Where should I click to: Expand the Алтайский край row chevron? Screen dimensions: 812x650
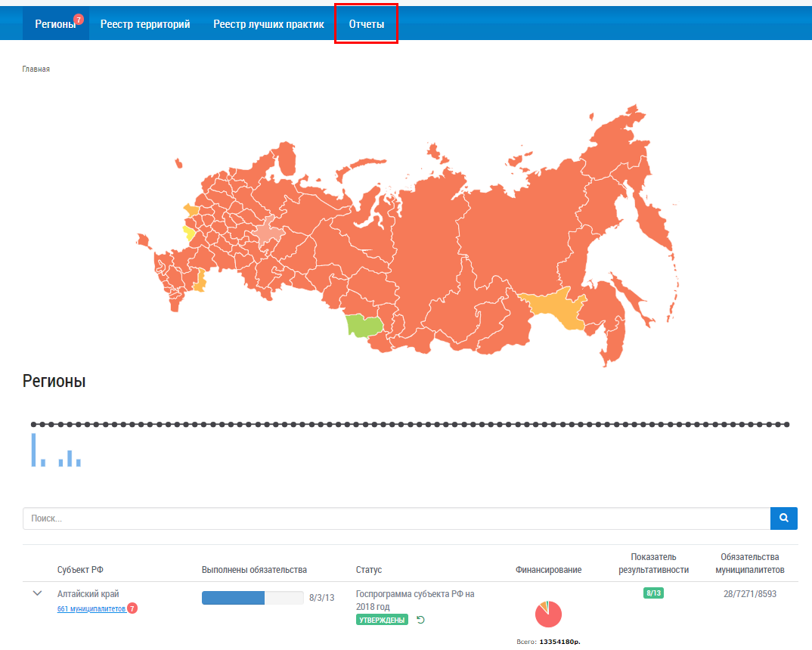point(37,593)
